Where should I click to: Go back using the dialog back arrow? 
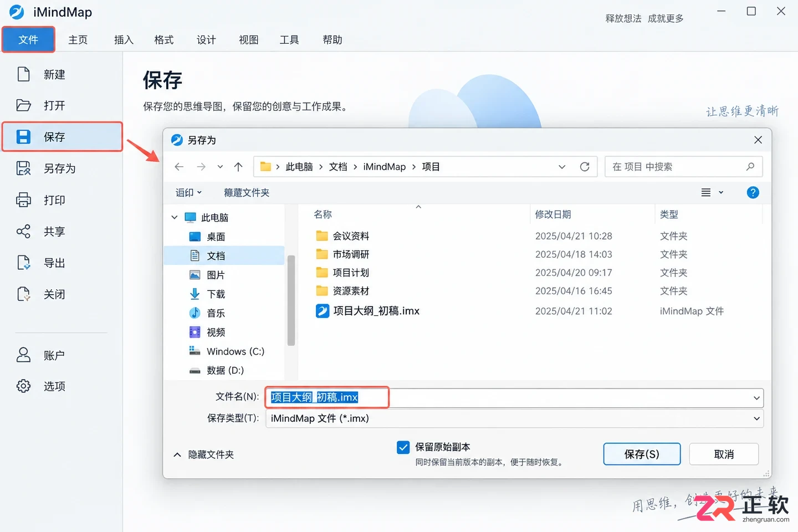click(x=179, y=167)
